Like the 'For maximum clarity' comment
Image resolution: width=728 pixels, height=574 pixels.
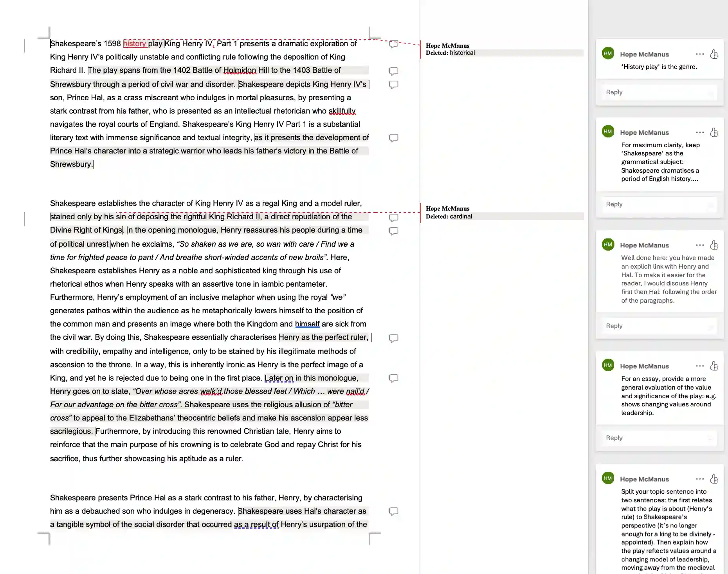(x=714, y=132)
